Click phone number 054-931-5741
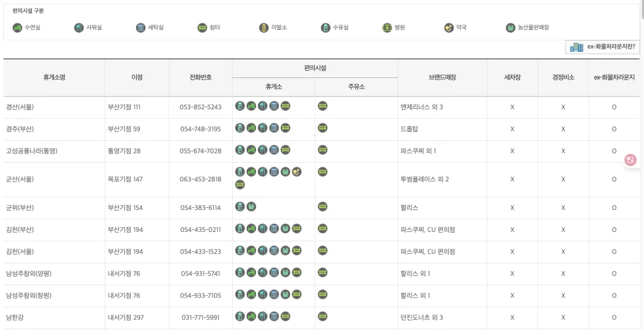The width and height of the screenshot is (644, 330). (x=201, y=273)
